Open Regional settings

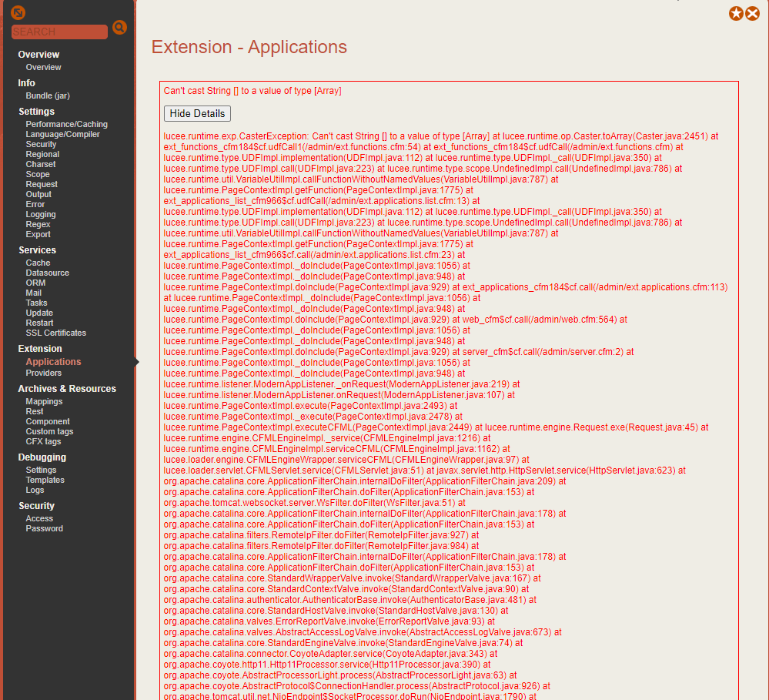point(42,154)
